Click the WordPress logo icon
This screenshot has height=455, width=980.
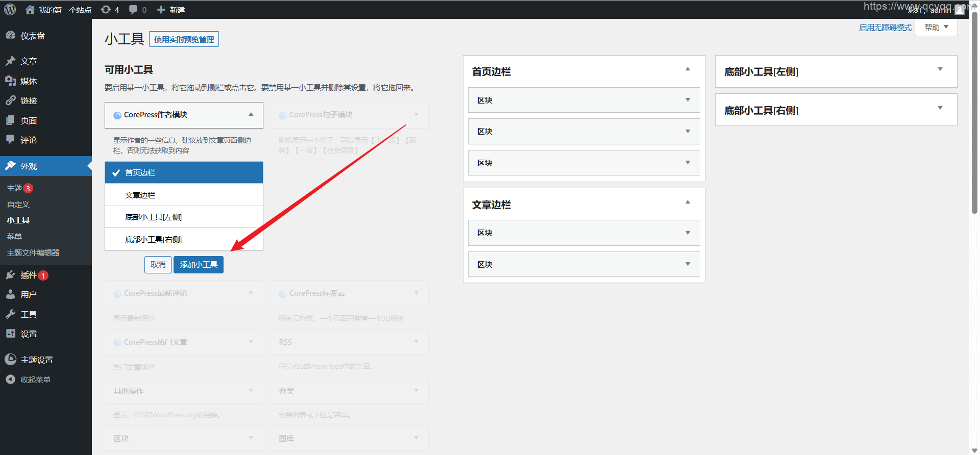(x=10, y=10)
